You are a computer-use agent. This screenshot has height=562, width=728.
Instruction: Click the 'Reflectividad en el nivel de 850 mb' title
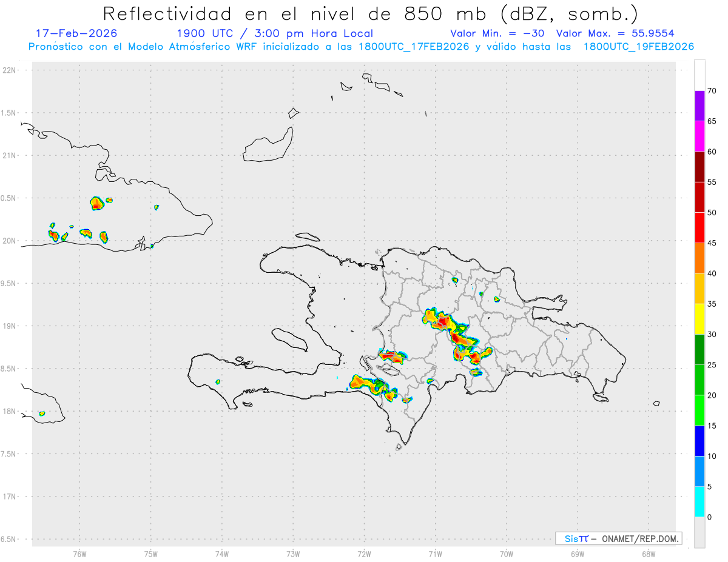(371, 13)
